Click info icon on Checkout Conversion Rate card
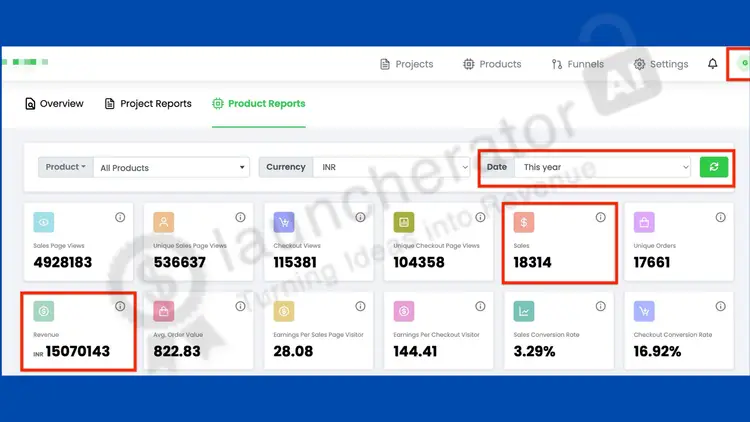The height and width of the screenshot is (422, 750). pos(720,306)
